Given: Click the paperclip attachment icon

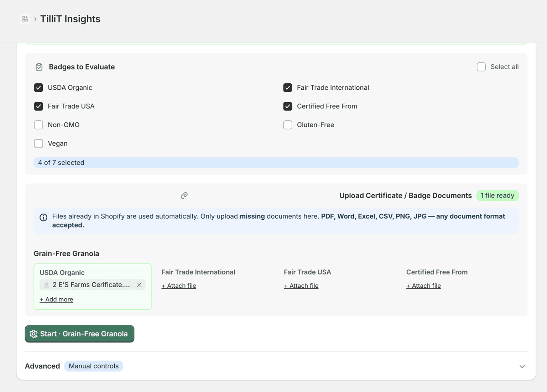Looking at the screenshot, I should coord(184,195).
